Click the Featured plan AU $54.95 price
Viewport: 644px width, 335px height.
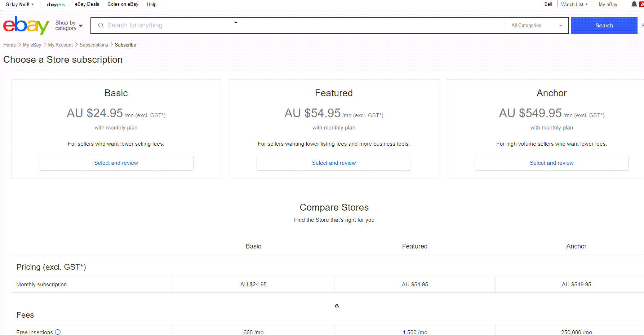tap(312, 113)
